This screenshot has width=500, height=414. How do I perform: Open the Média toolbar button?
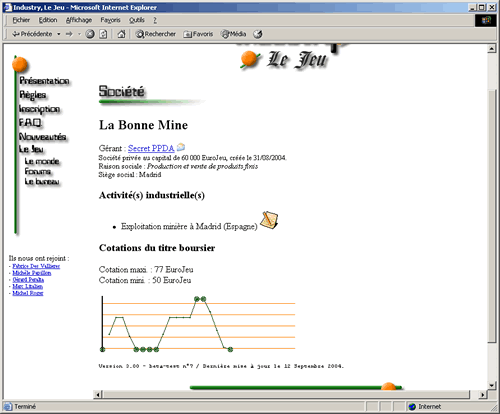point(233,34)
